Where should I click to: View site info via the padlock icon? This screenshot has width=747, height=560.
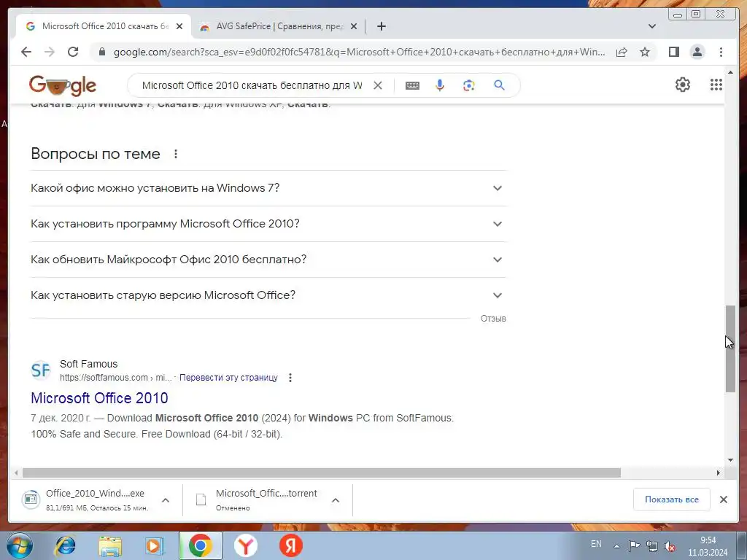pos(101,52)
